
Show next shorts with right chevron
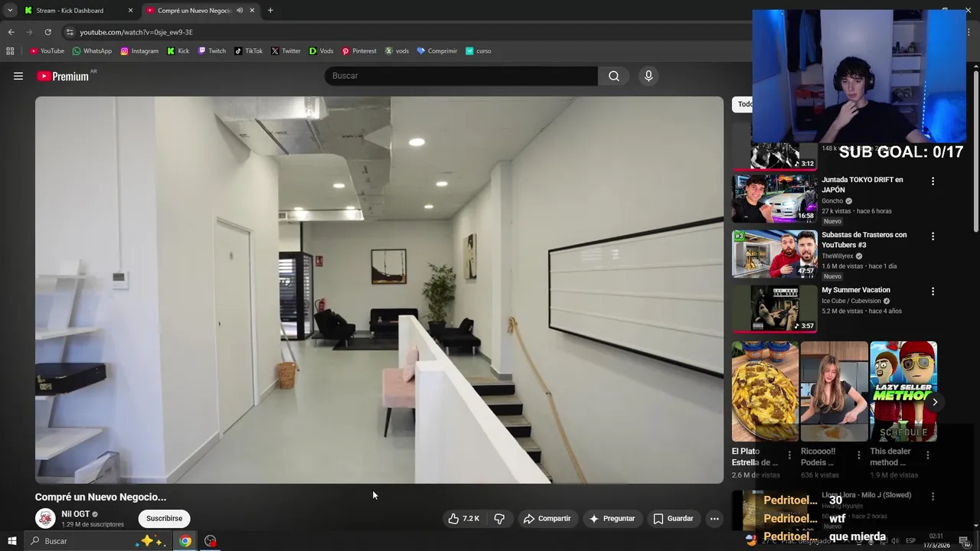tap(935, 402)
